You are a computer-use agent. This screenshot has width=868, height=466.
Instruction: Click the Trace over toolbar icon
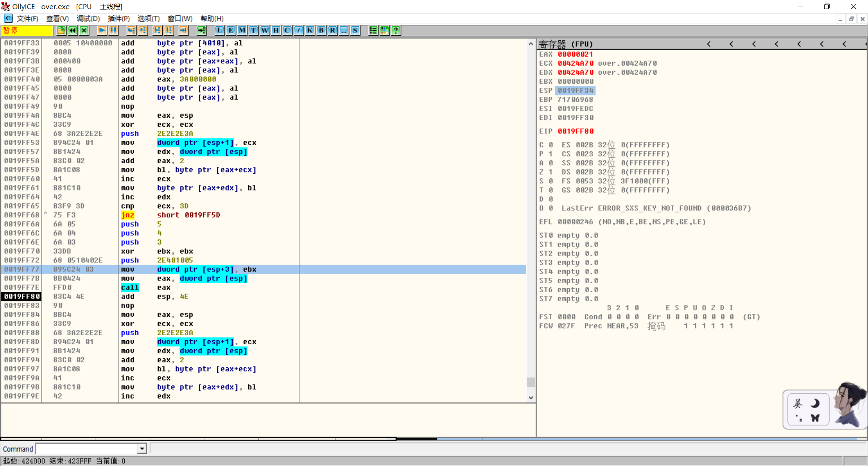click(168, 30)
